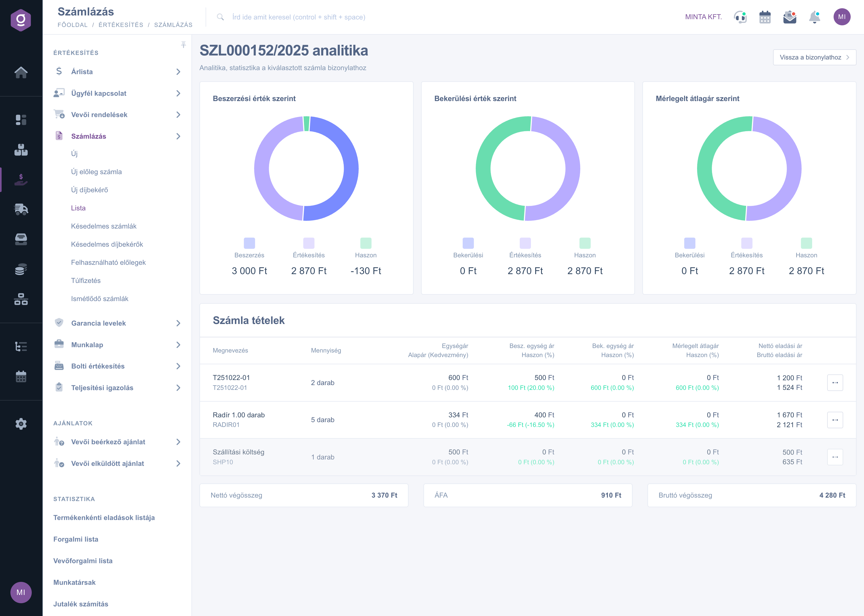Open the Termékenkénti eladások listája
This screenshot has height=616, width=864.
(x=104, y=517)
